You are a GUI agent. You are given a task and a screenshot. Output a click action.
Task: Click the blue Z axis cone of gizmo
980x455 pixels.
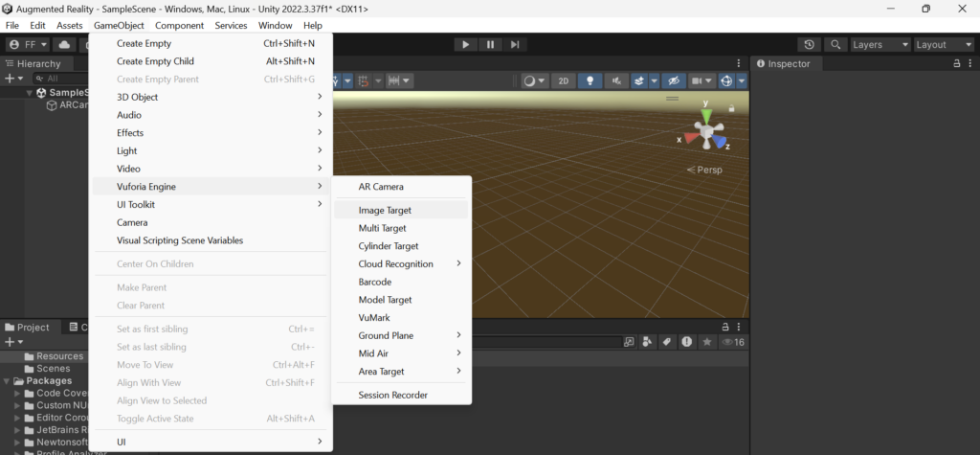click(x=720, y=143)
